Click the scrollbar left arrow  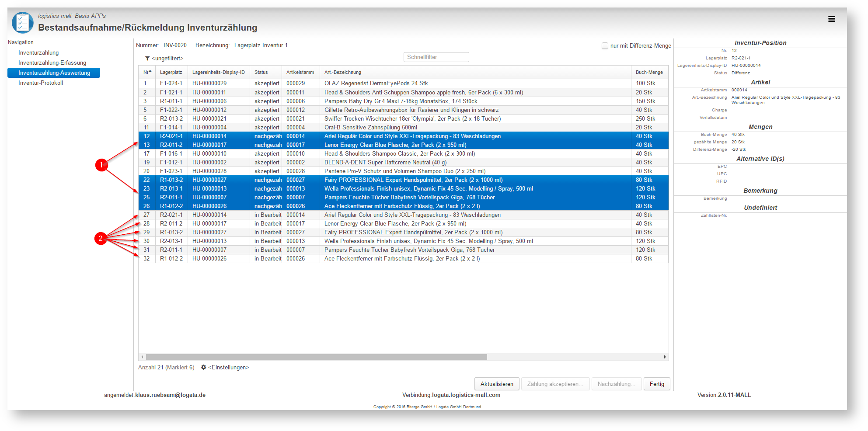tap(142, 357)
